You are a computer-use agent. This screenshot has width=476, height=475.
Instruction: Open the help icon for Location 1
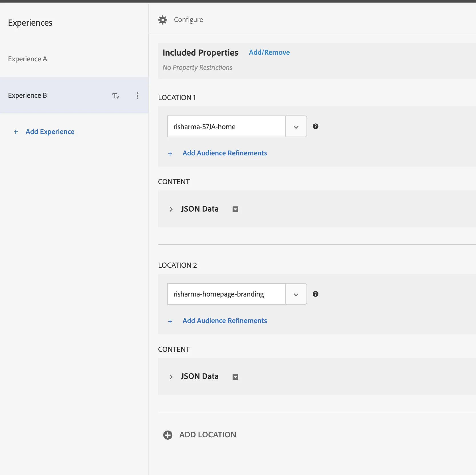315,126
